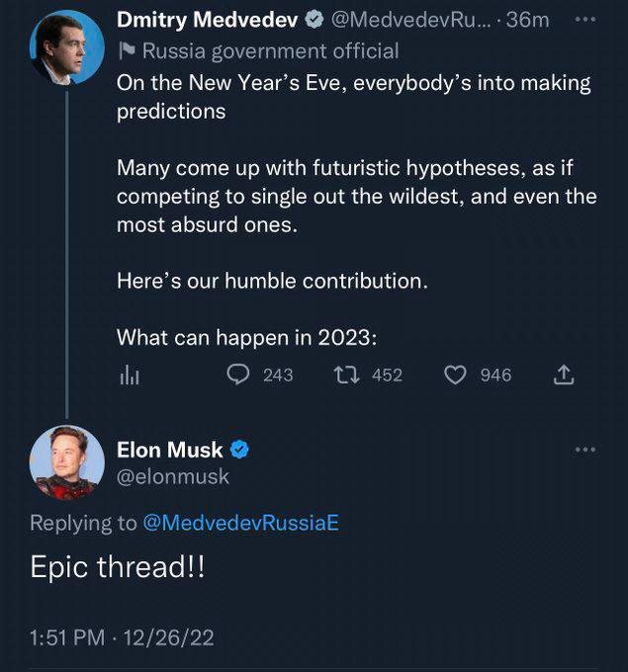Share Medvedev's tweet using the share icon
The width and height of the screenshot is (628, 672).
pyautogui.click(x=564, y=375)
